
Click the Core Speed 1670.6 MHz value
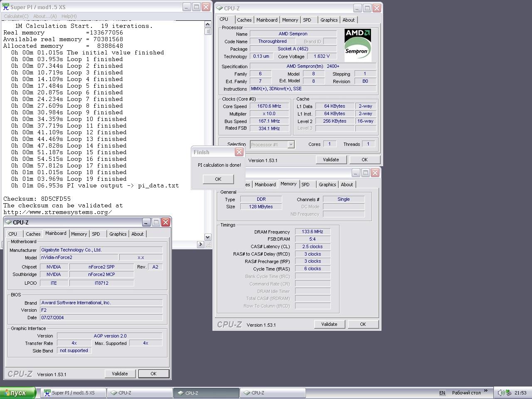269,106
